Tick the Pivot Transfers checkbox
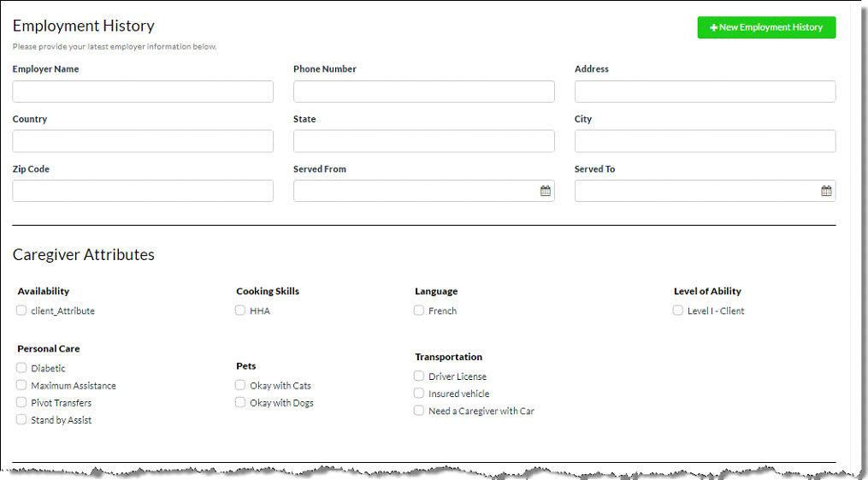 (x=21, y=402)
